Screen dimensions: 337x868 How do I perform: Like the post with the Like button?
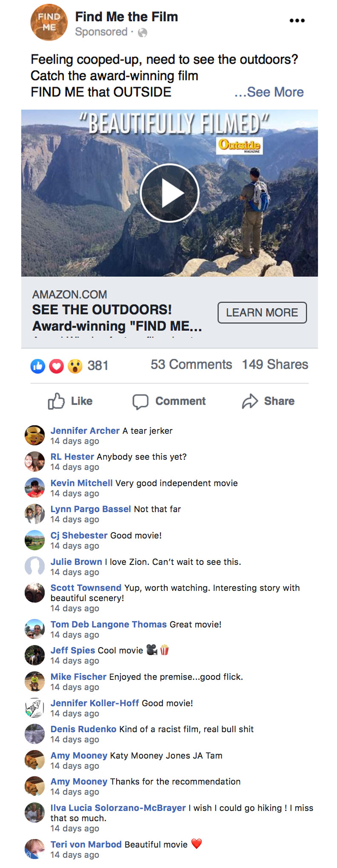point(70,401)
